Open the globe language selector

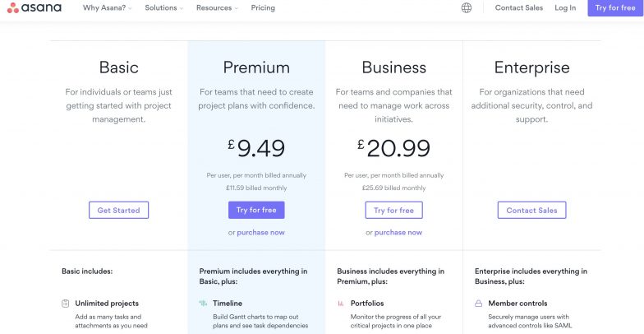467,8
